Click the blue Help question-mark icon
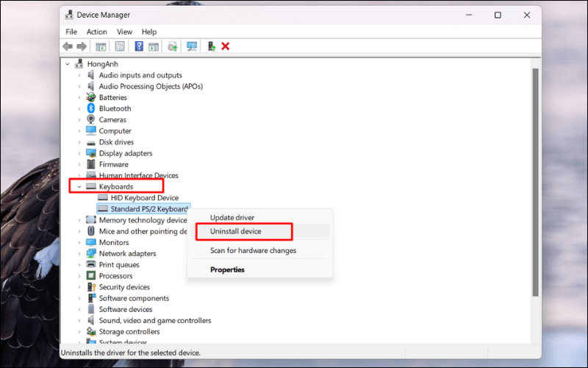This screenshot has width=588, height=368. [x=139, y=46]
